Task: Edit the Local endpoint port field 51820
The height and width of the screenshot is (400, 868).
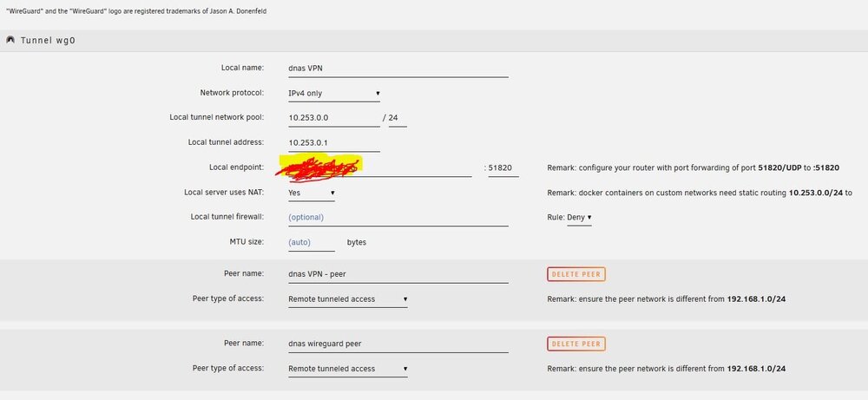Action: tap(503, 167)
